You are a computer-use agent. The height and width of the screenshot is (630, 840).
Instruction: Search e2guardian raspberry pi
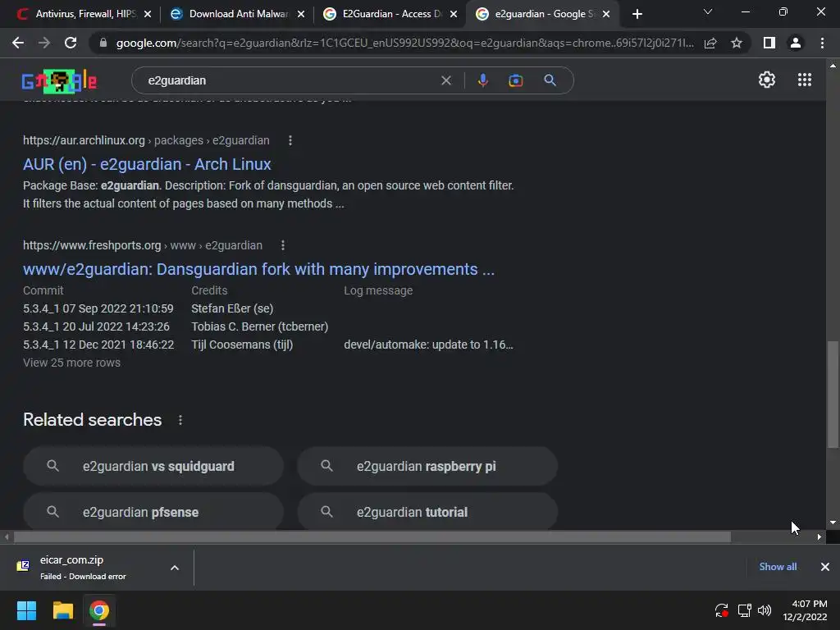pos(427,466)
